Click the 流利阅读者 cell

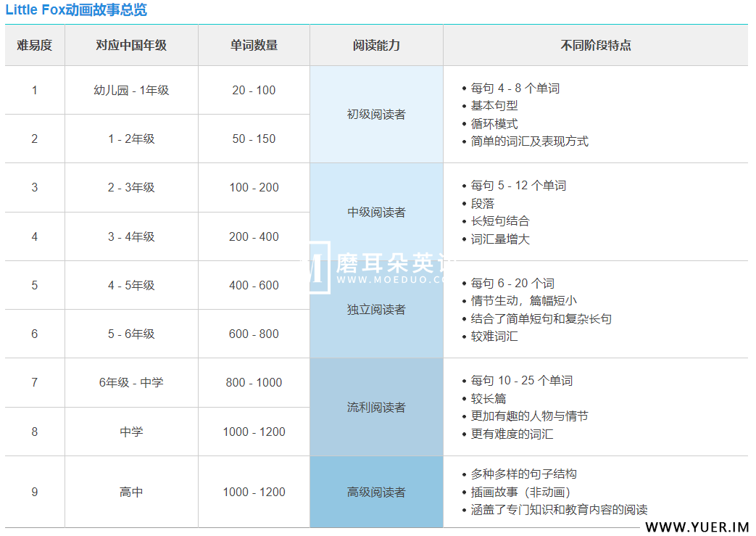coord(376,407)
